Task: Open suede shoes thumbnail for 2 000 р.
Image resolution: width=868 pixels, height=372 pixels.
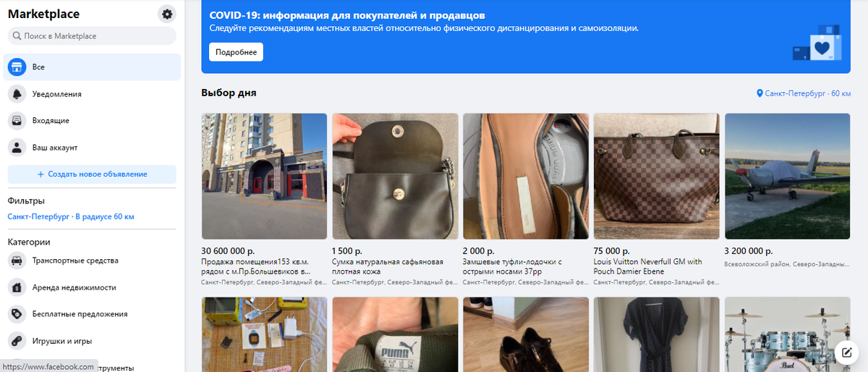Action: 526,176
